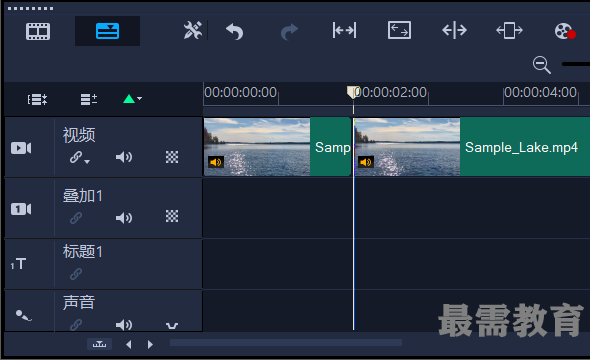
Task: Click ruler at 00:00:04:00
Action: [540, 92]
